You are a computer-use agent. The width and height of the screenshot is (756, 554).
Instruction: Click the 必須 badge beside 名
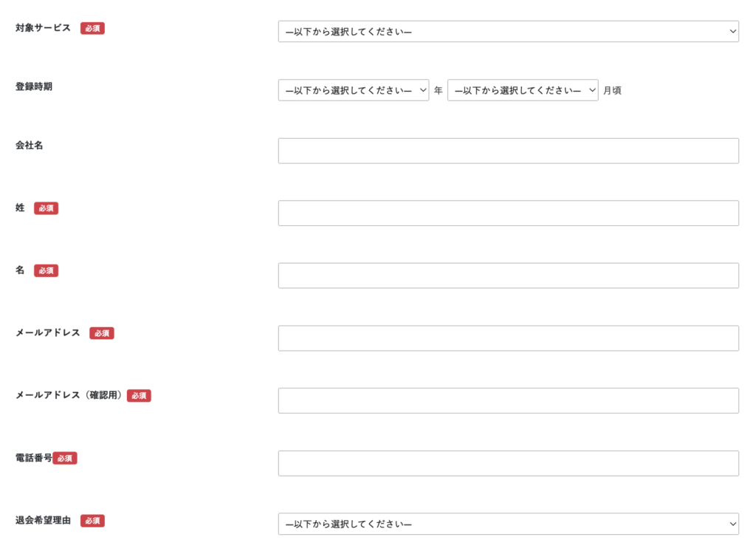click(x=46, y=271)
